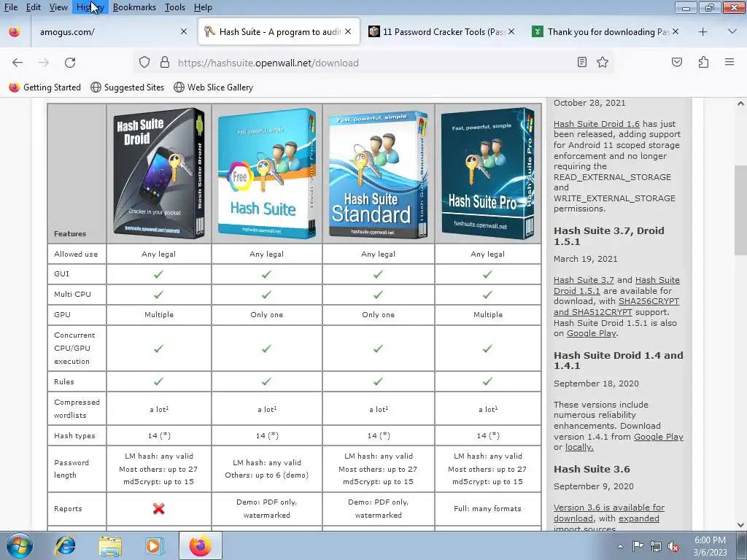Open the Tools menu

[x=175, y=7]
